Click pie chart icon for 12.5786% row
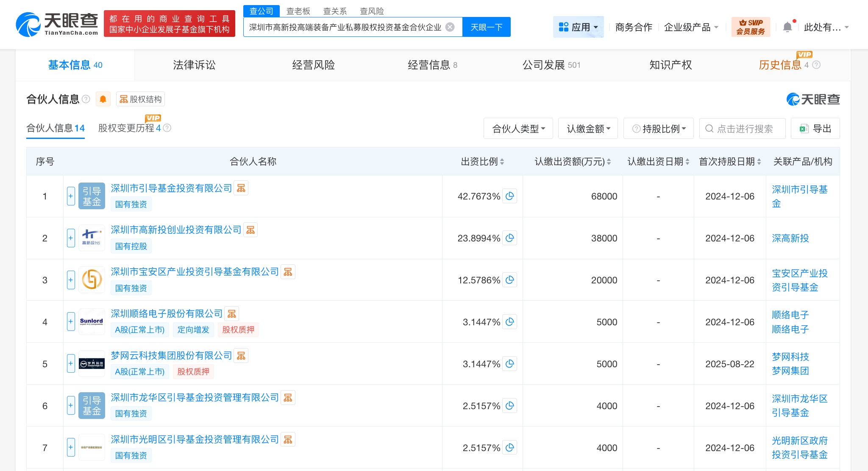 pyautogui.click(x=510, y=280)
